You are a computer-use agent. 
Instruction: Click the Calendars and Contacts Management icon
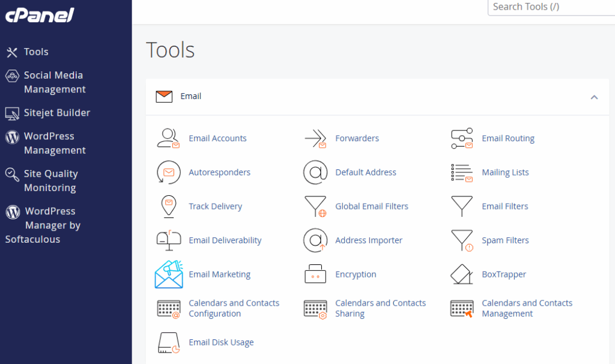(462, 309)
